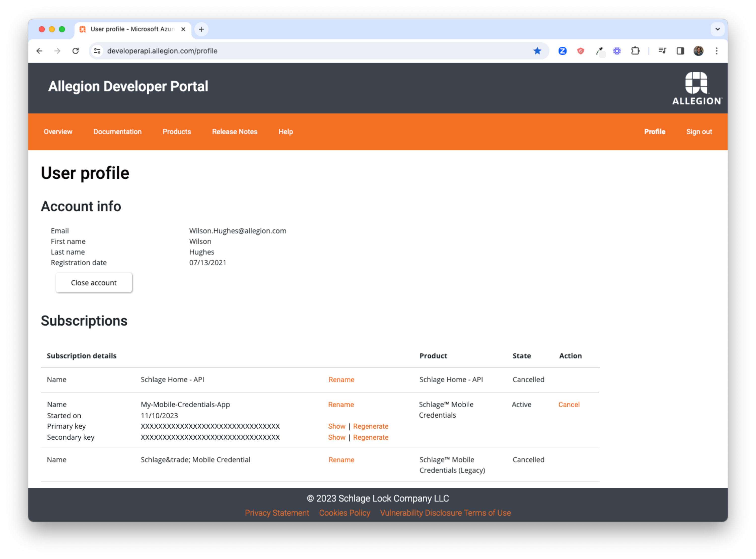
Task: Click the Allegion Developer Portal title
Action: point(128,86)
